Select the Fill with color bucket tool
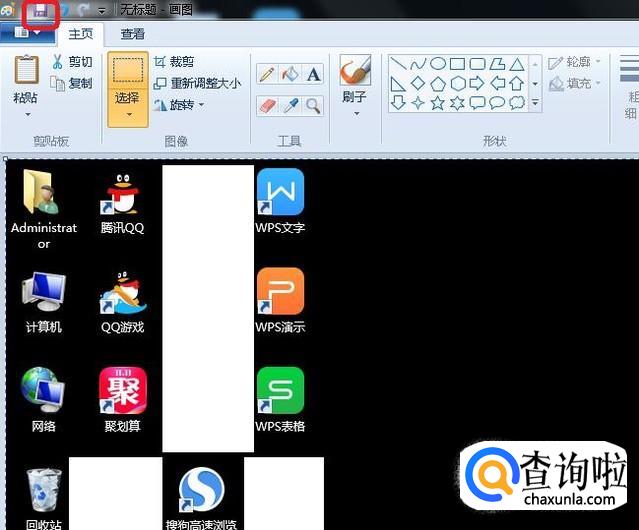The image size is (639, 530). [290, 74]
